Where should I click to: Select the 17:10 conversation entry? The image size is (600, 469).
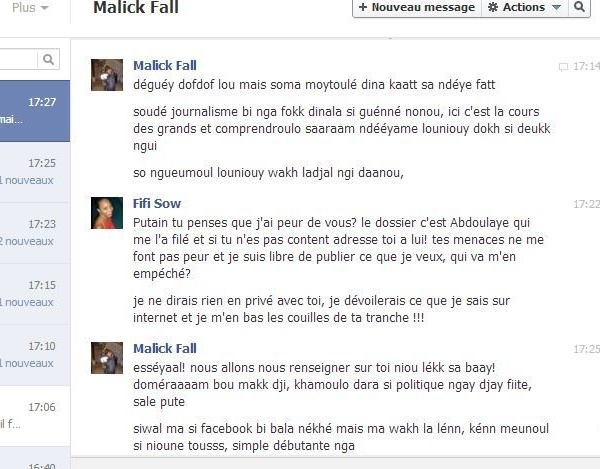point(35,355)
